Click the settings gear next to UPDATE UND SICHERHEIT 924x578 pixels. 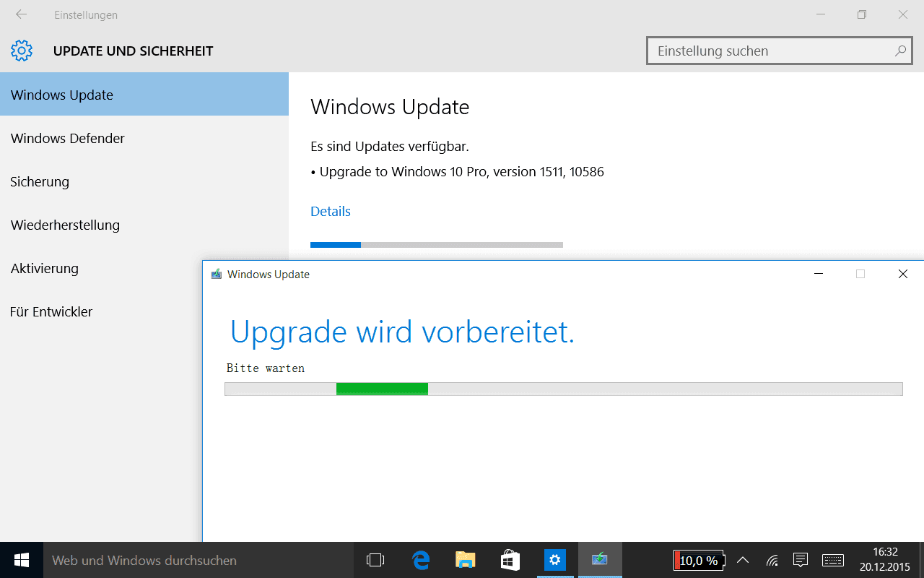tap(22, 51)
